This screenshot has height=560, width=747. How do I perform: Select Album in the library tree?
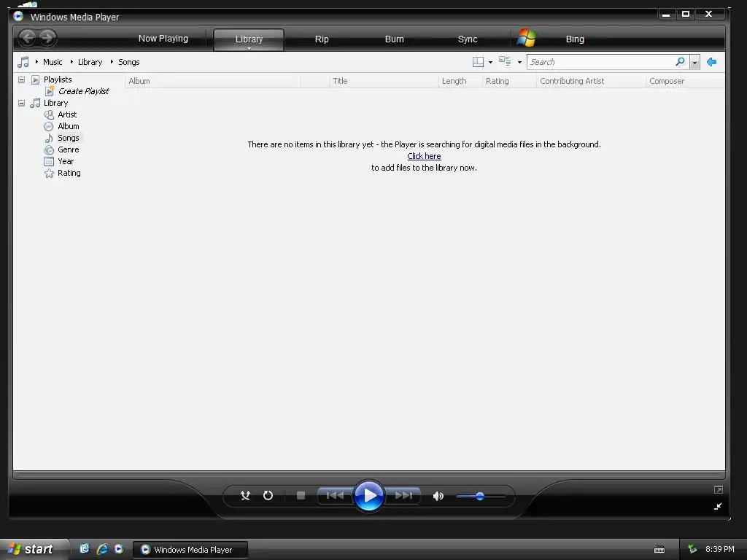(69, 126)
